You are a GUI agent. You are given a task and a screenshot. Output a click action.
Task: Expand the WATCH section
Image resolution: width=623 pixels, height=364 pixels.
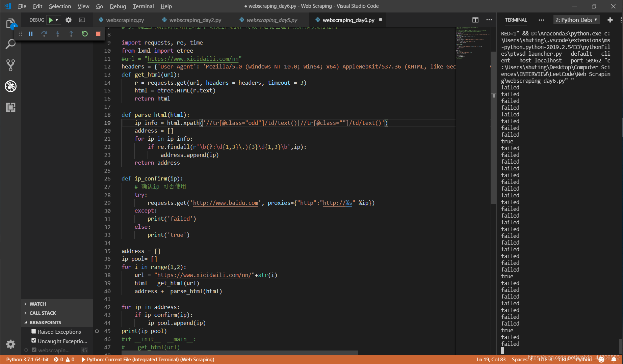pos(57,304)
